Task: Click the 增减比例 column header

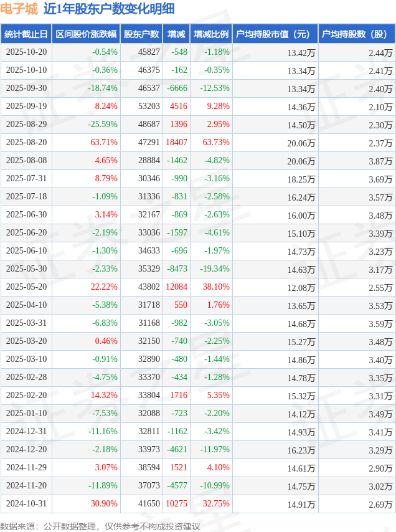Action: [211, 34]
